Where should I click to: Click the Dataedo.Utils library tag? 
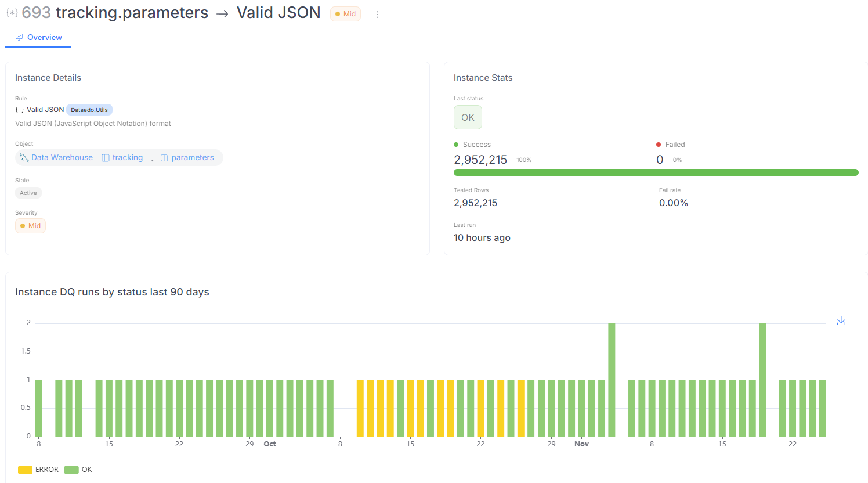(89, 110)
